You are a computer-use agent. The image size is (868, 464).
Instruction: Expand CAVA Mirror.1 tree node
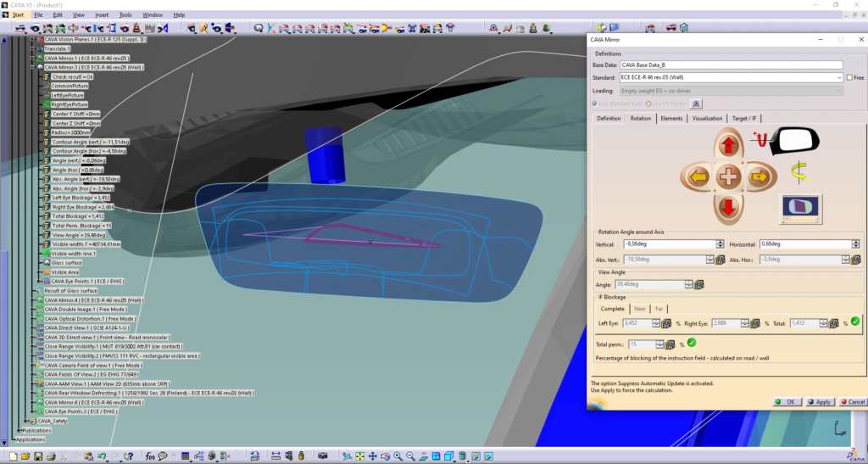[x=32, y=59]
